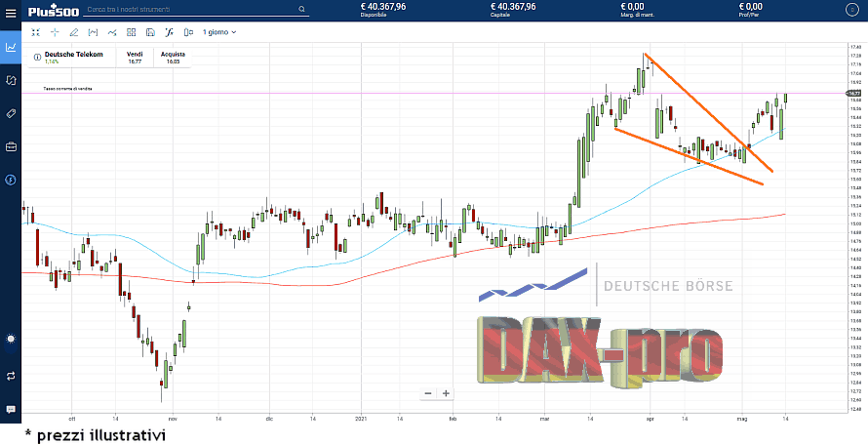Open the chart type line icon
Screen dimensions: 868x445
point(112,32)
